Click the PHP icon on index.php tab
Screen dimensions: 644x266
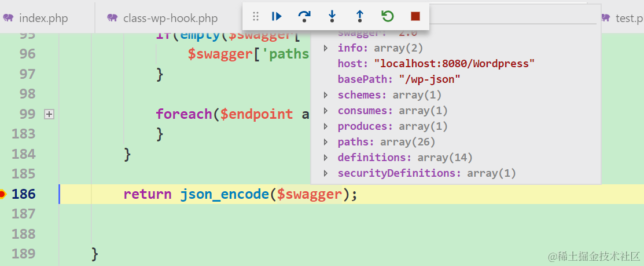coord(8,18)
